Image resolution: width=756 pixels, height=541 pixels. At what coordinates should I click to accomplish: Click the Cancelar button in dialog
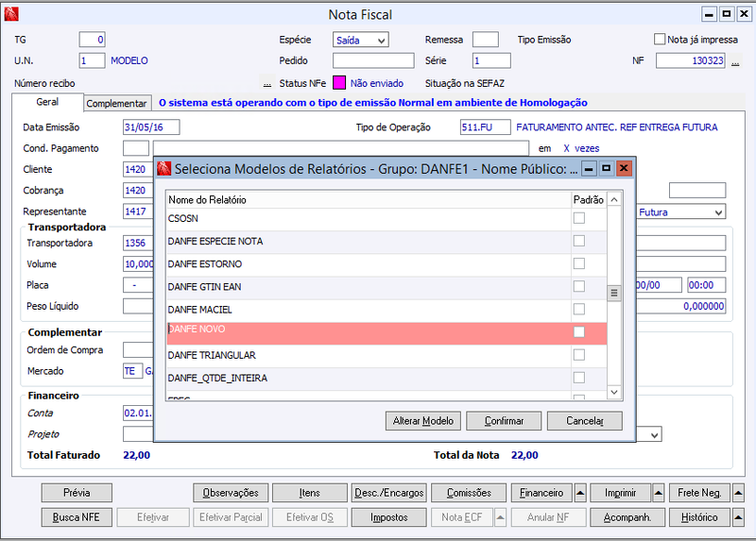[585, 421]
